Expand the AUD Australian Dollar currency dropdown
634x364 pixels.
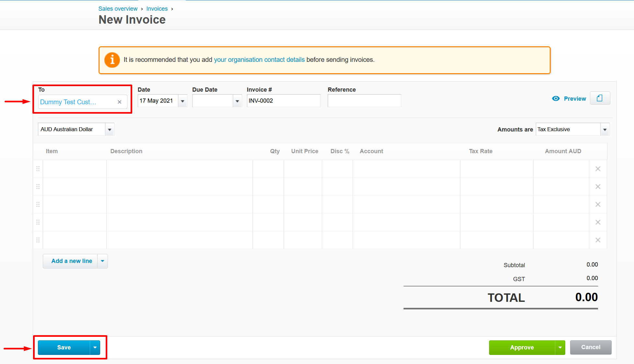coord(110,130)
